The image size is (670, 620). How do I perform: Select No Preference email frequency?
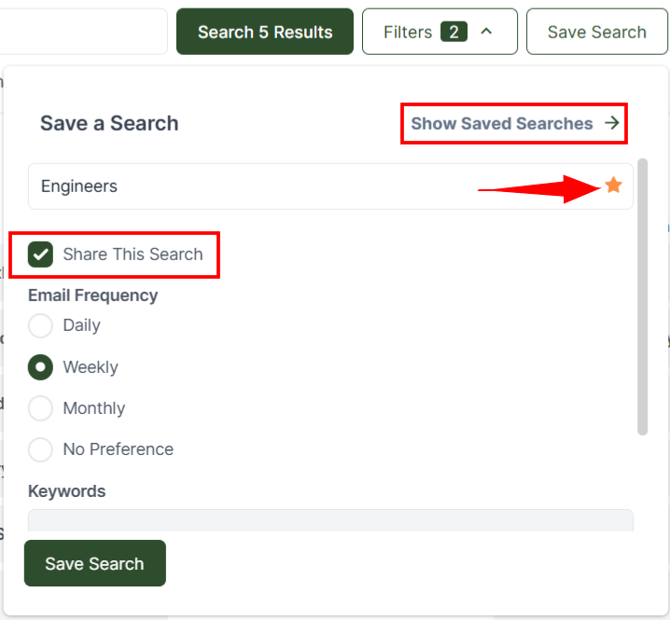41,449
